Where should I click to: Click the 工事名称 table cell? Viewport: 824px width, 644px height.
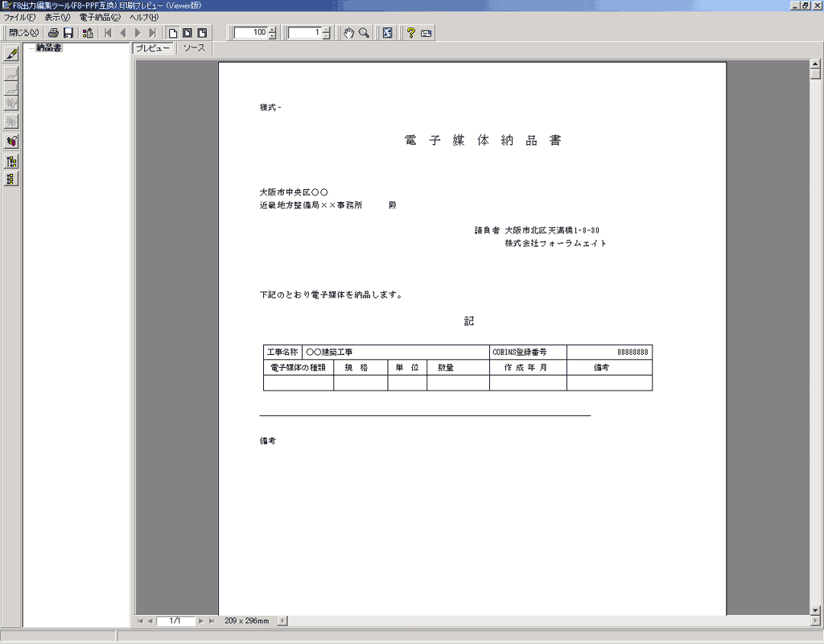(x=282, y=353)
